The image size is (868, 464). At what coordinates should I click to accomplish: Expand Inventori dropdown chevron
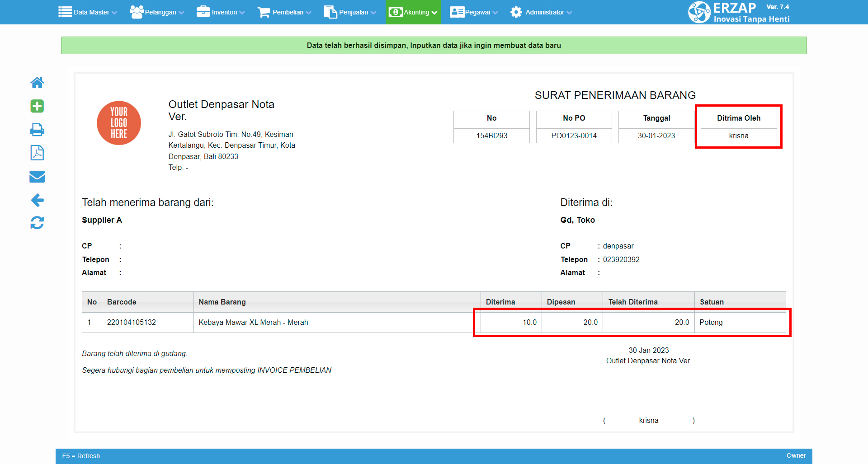pos(242,13)
